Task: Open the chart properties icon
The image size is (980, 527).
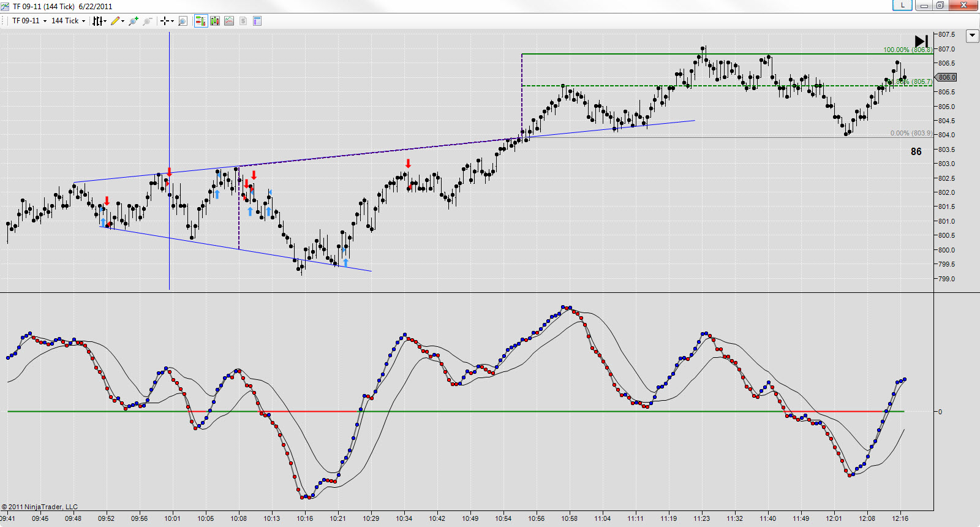Action: click(257, 21)
